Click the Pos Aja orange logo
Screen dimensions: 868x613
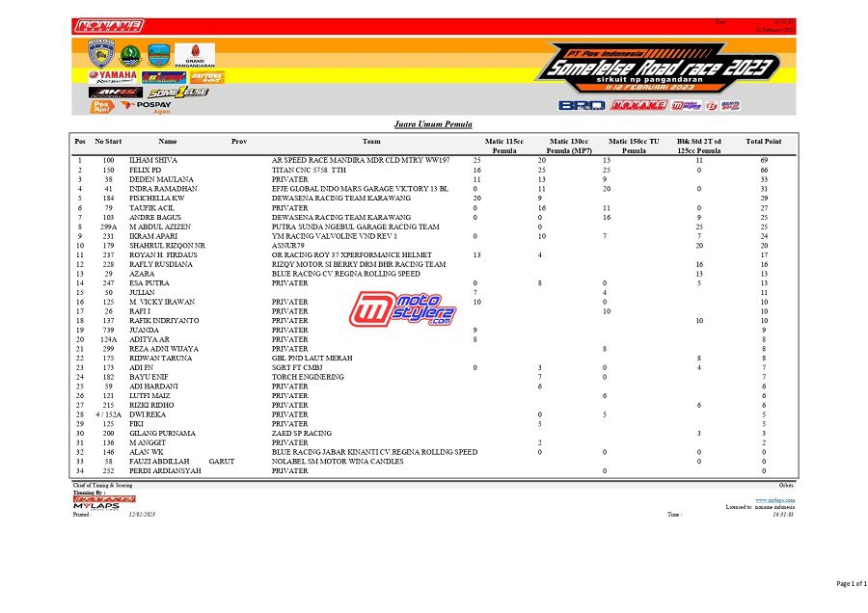(x=101, y=107)
